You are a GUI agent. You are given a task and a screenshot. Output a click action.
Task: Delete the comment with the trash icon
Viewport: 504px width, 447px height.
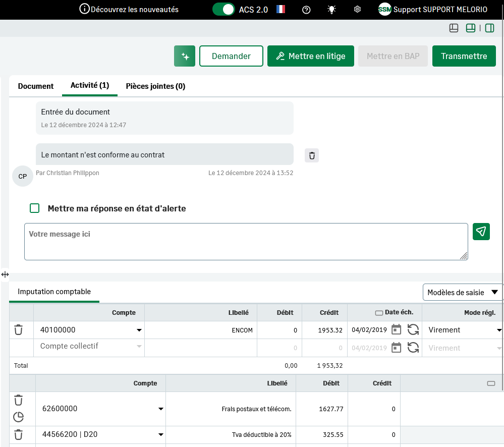point(312,155)
